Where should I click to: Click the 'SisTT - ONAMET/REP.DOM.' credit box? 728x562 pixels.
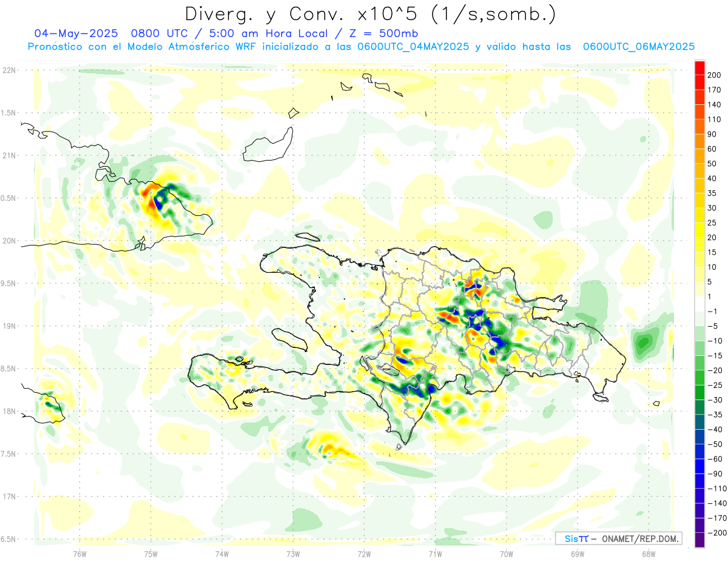coord(618,538)
